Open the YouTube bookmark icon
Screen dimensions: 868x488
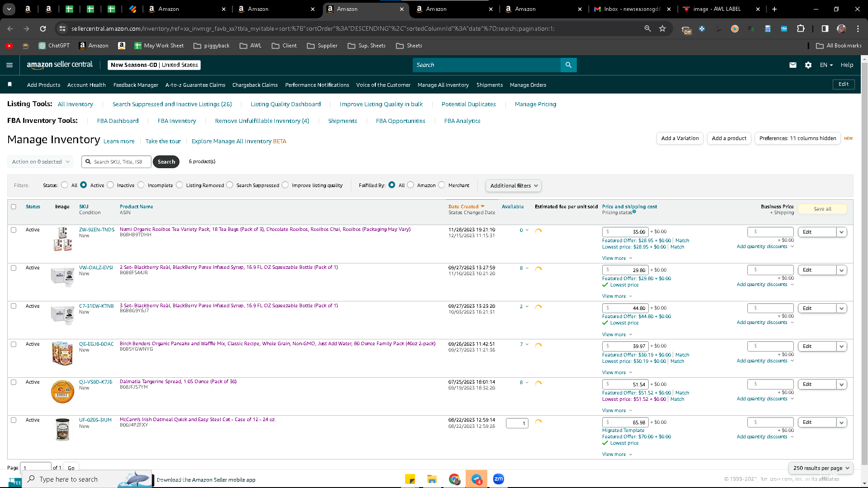pyautogui.click(x=9, y=46)
